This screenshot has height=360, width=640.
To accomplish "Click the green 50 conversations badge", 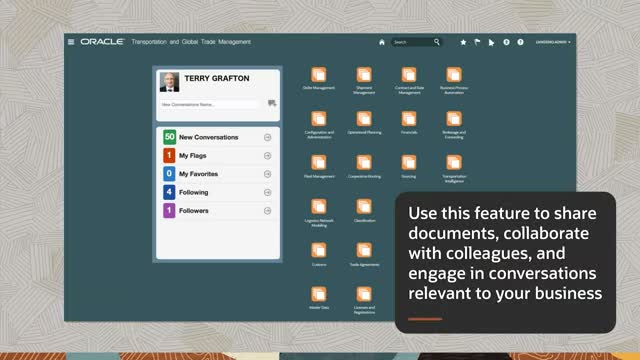I will 169,137.
